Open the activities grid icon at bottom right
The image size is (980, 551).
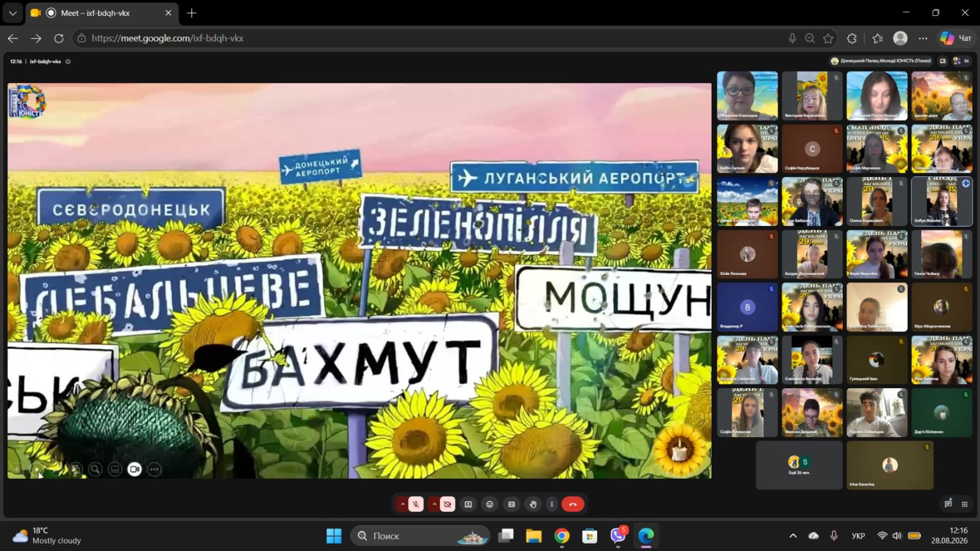(x=965, y=504)
